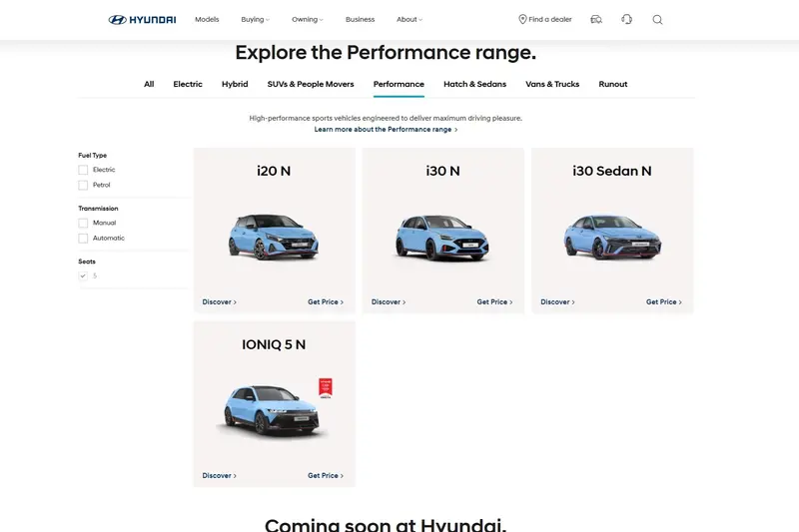Click the IONIQ 5 N car image
This screenshot has height=532, width=799.
click(272, 411)
